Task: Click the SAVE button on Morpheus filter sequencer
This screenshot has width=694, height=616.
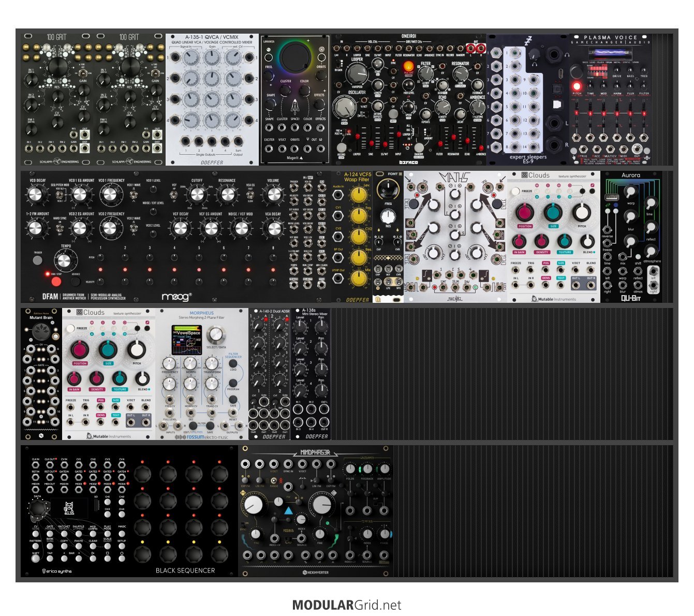Action: 233,400
